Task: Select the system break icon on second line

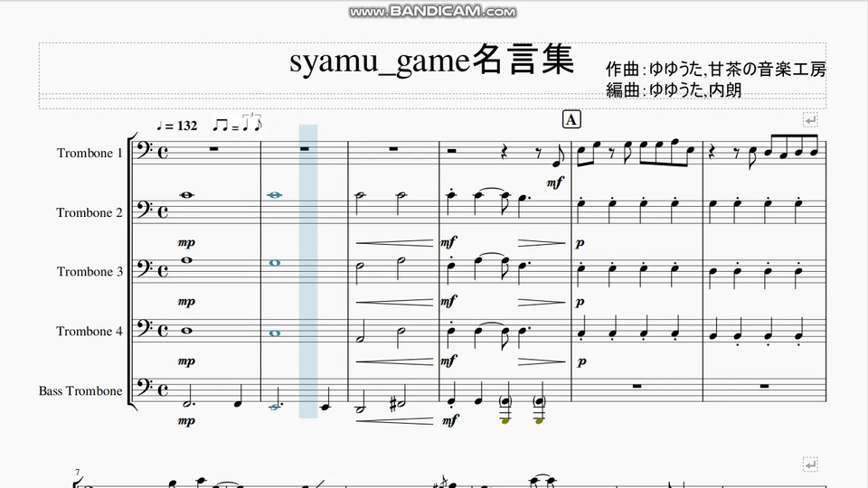Action: coord(810,465)
